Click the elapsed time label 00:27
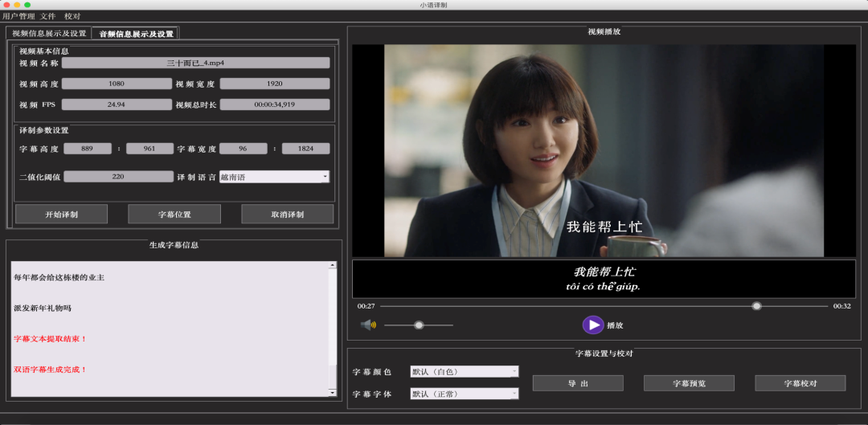 366,306
